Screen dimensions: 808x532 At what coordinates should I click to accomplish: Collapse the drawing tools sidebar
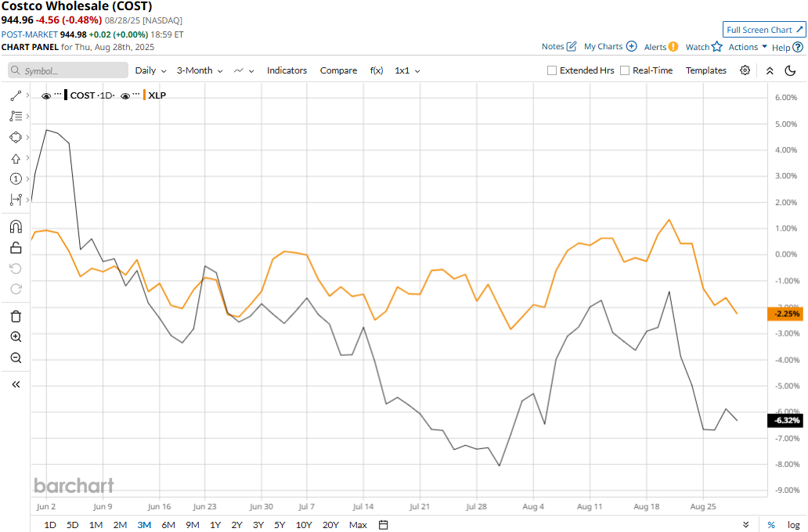click(16, 384)
